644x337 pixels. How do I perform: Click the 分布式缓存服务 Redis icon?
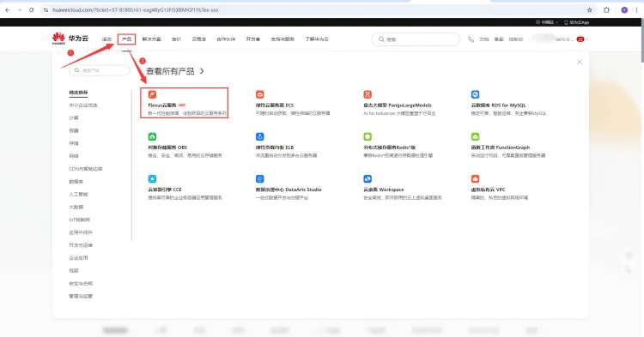(368, 136)
